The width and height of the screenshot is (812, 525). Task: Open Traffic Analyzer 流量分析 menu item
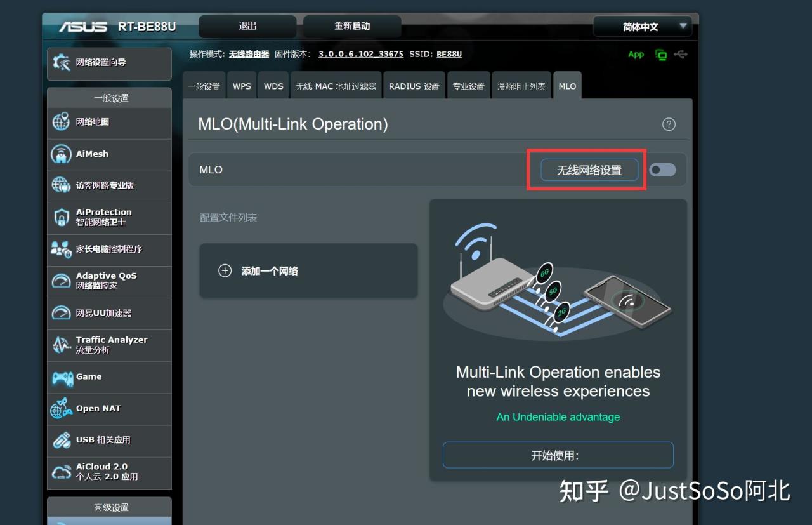[x=109, y=345]
